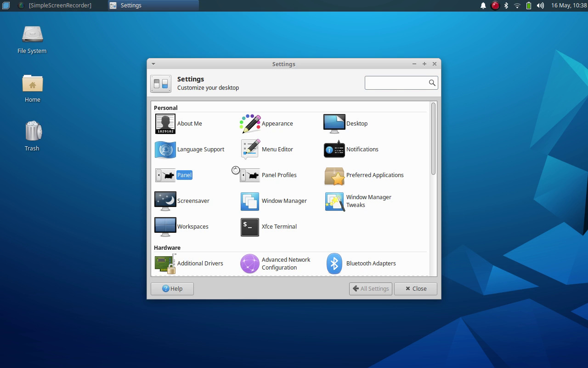The width and height of the screenshot is (588, 368).
Task: Select the Settings taskbar button
Action: tap(153, 6)
